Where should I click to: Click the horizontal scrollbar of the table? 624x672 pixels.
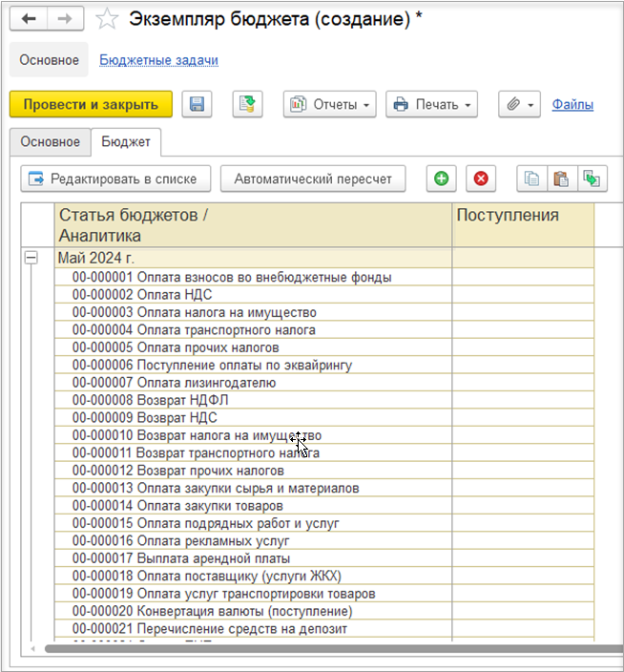pyautogui.click(x=286, y=649)
